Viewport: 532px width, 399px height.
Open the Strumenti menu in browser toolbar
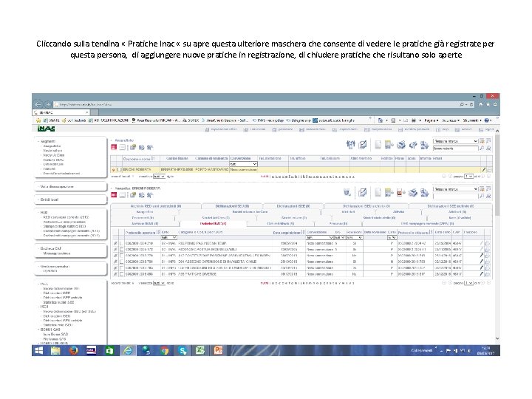pos(471,120)
